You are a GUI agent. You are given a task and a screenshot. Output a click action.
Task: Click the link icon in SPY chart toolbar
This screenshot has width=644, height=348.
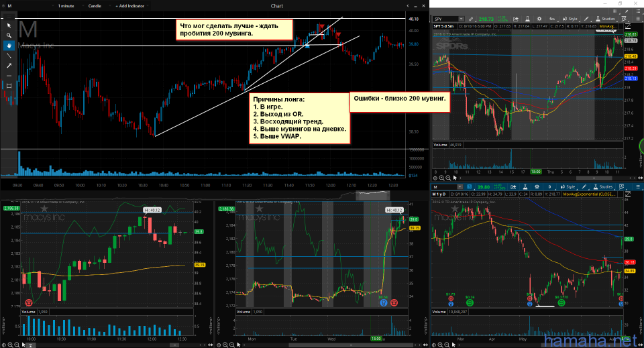(x=471, y=19)
